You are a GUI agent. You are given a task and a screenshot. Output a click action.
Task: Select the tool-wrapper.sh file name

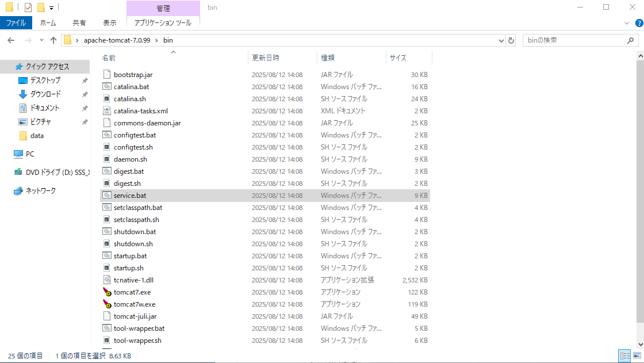137,341
